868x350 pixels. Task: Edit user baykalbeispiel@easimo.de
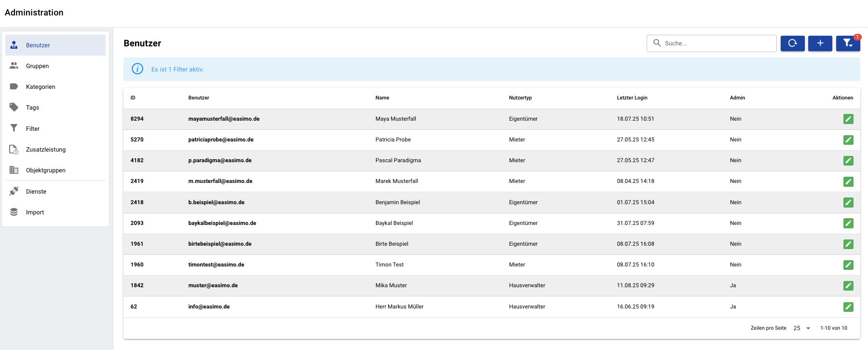pos(848,223)
